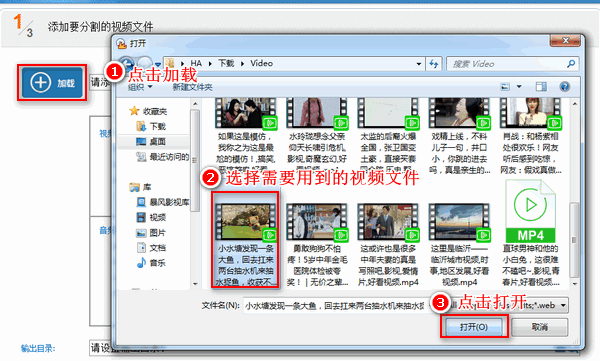The height and width of the screenshot is (361, 600).
Task: Click the help question mark icon
Action: pyautogui.click(x=565, y=87)
